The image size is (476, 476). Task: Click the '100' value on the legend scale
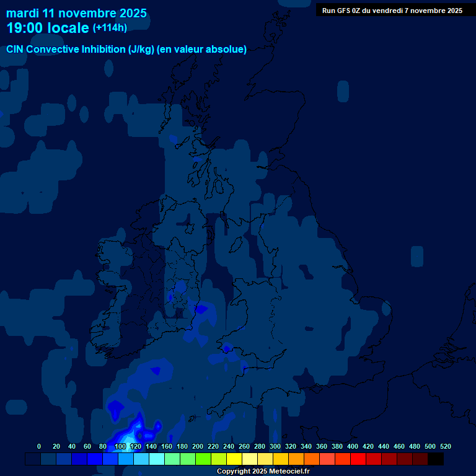[120, 446]
